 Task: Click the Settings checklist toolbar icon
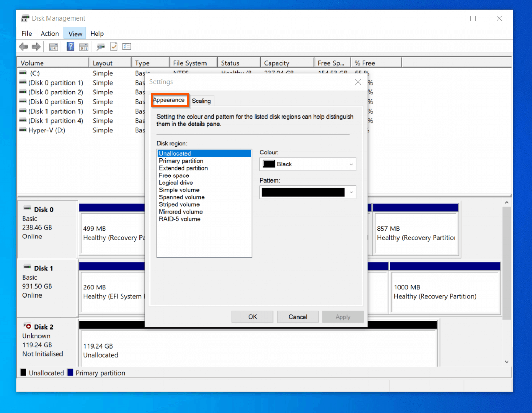click(127, 47)
